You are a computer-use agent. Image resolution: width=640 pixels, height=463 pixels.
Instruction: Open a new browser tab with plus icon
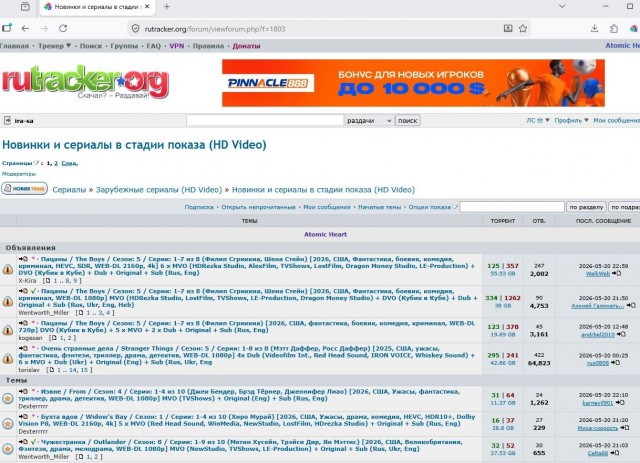(x=167, y=7)
